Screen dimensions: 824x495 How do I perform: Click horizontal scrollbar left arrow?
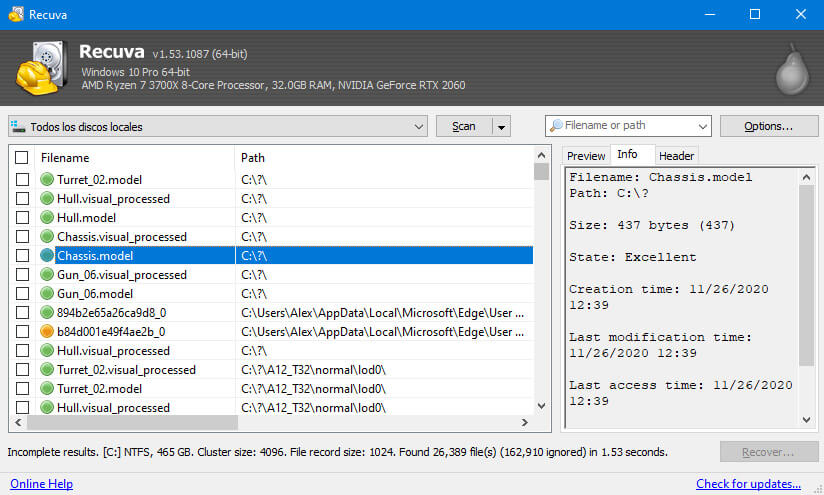click(18, 422)
